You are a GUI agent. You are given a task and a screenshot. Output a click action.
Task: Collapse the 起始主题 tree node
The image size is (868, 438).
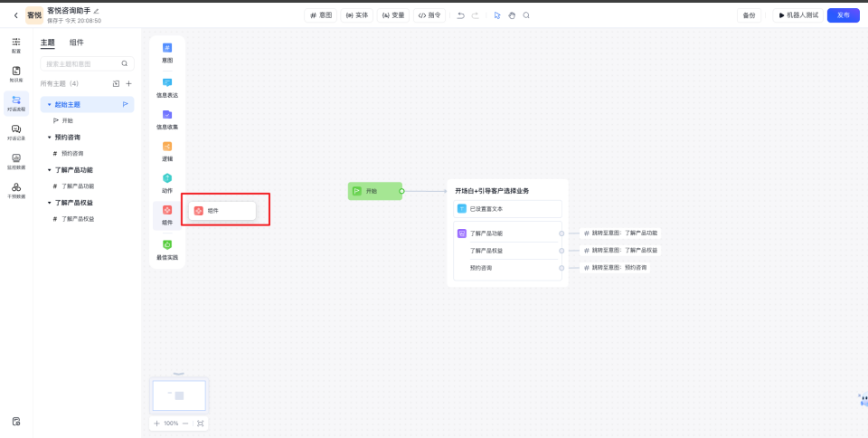[x=50, y=105]
